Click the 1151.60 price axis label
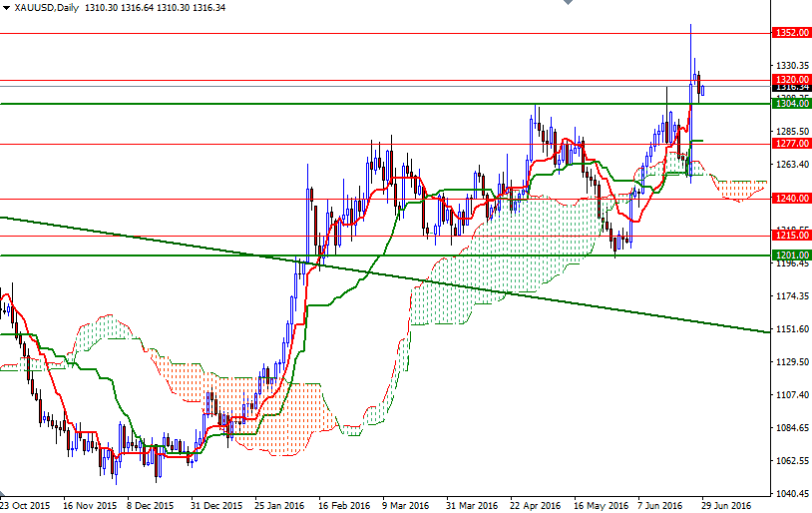Image resolution: width=812 pixels, height=513 pixels. tap(790, 329)
